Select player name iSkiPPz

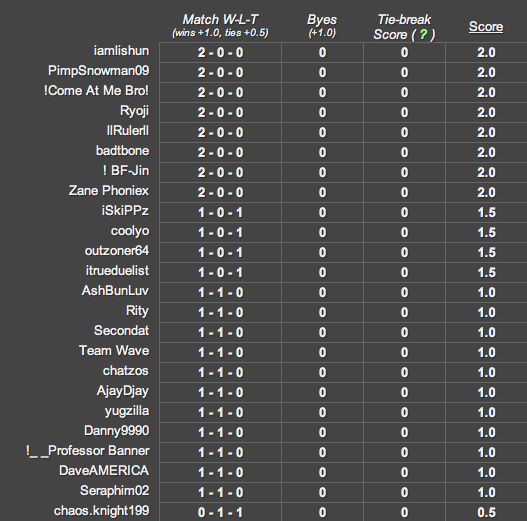coord(125,211)
